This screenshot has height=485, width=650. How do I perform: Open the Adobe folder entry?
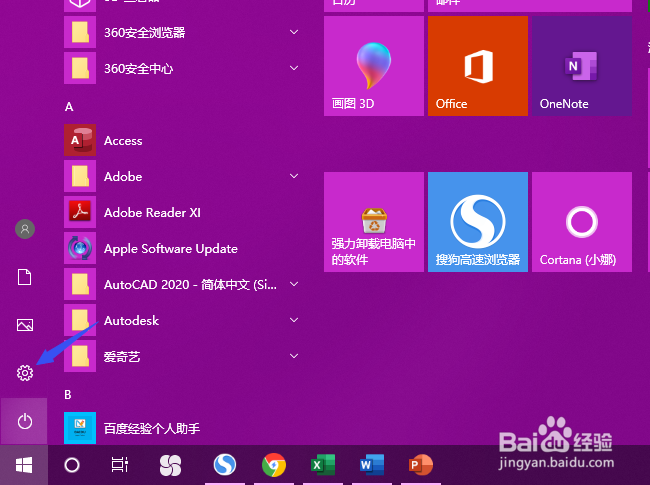click(182, 177)
